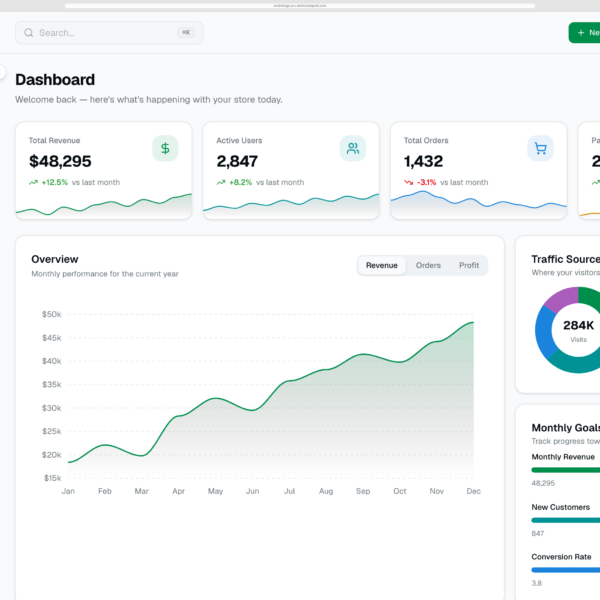Viewport: 600px width, 600px height.
Task: Click the 284K Visits center label
Action: 578,330
